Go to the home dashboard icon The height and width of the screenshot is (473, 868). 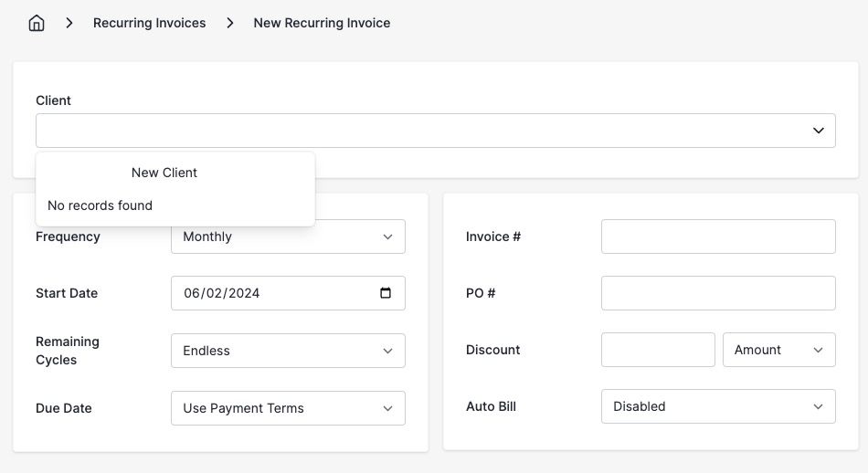tap(37, 23)
